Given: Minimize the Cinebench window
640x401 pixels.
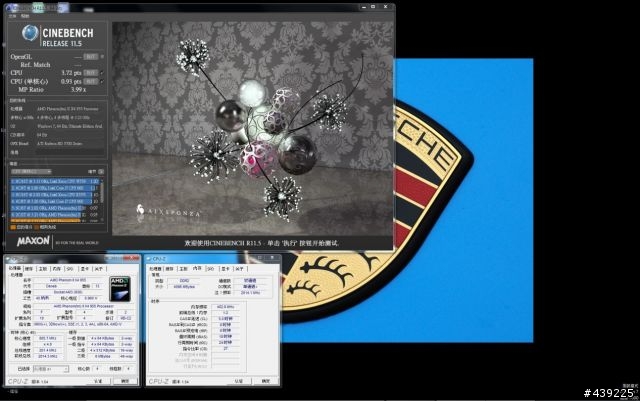Looking at the screenshot, I should 363,7.
